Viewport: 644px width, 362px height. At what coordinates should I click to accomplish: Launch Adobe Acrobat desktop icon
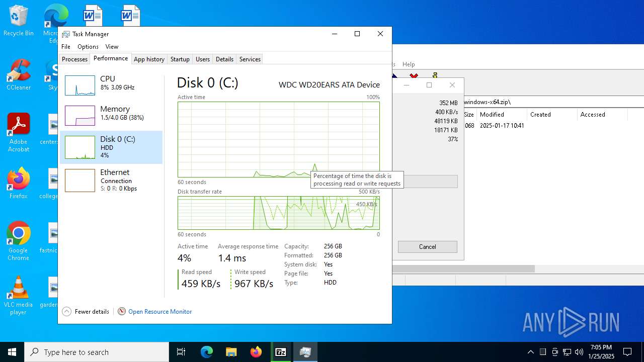pyautogui.click(x=18, y=133)
